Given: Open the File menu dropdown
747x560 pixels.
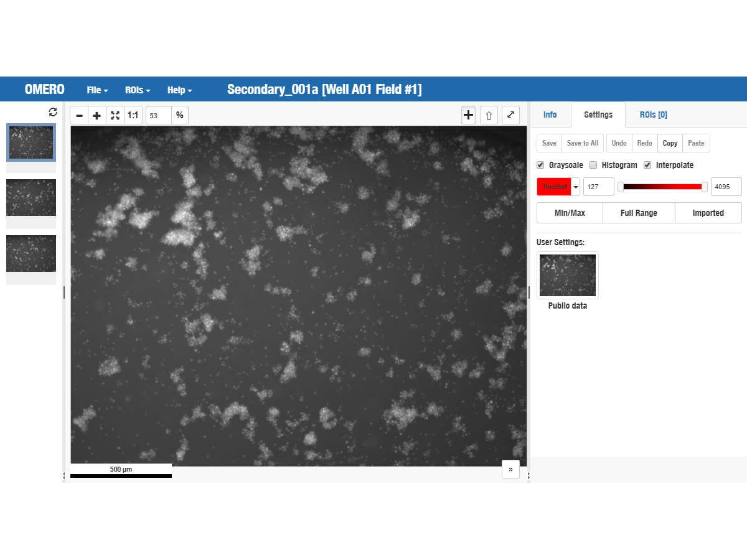Looking at the screenshot, I should tap(97, 90).
